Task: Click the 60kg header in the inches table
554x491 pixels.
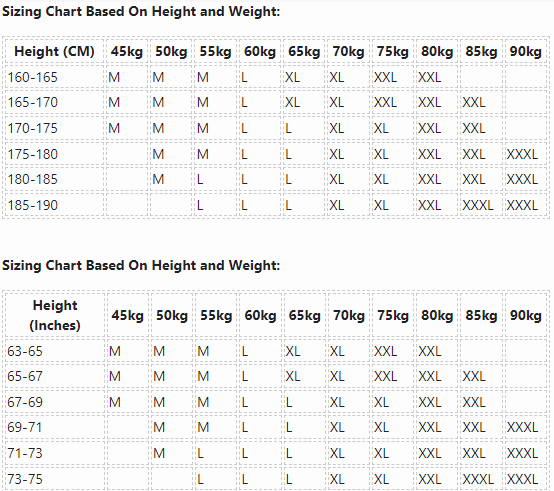Action: (x=260, y=315)
